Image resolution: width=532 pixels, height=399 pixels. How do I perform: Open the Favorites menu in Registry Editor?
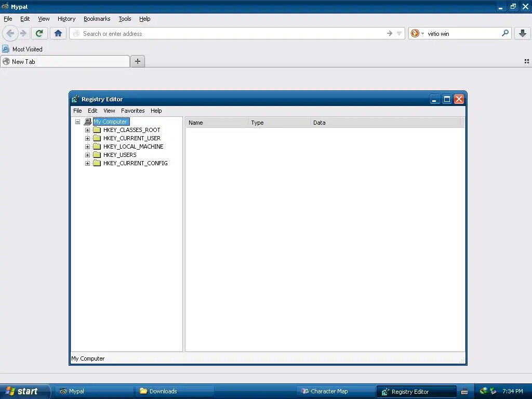point(132,111)
